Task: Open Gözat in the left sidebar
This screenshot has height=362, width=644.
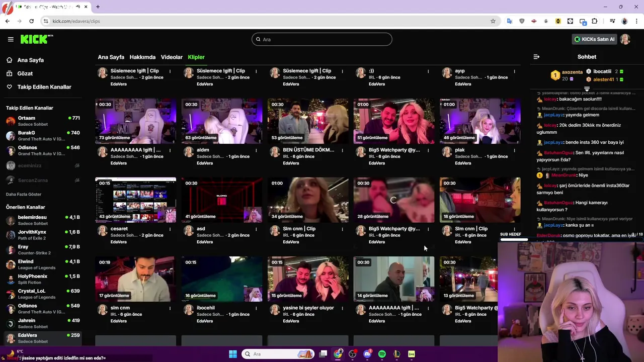Action: (x=25, y=73)
